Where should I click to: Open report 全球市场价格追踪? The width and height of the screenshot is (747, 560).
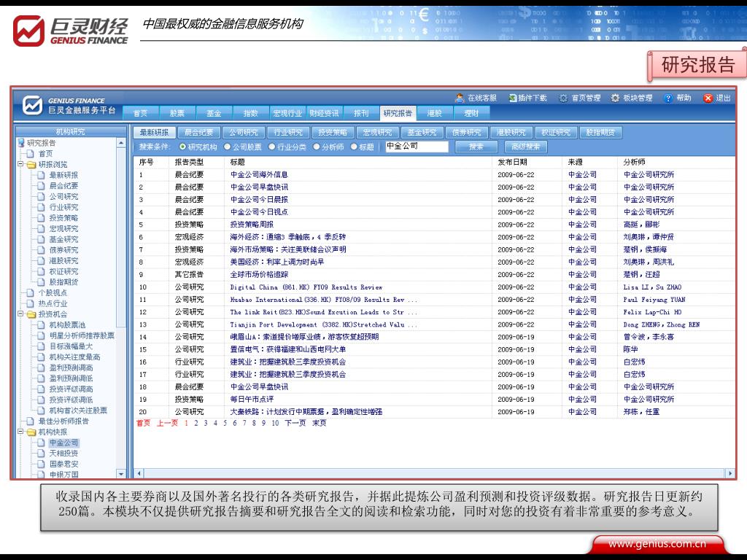tap(259, 274)
